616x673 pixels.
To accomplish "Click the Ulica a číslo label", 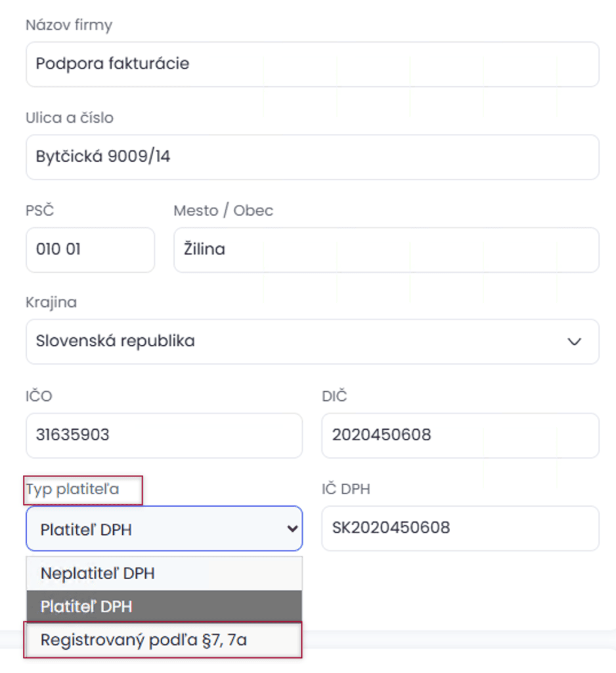I will (69, 118).
